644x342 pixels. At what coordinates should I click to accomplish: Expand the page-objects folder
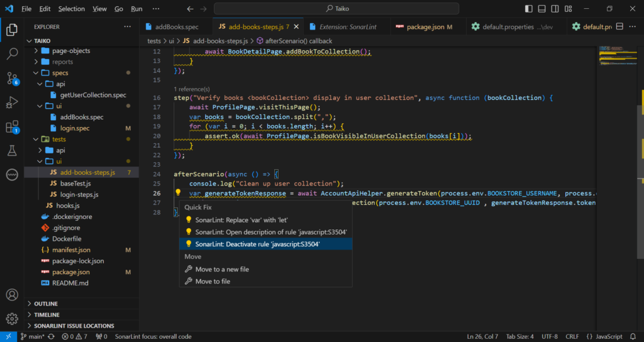(70, 51)
